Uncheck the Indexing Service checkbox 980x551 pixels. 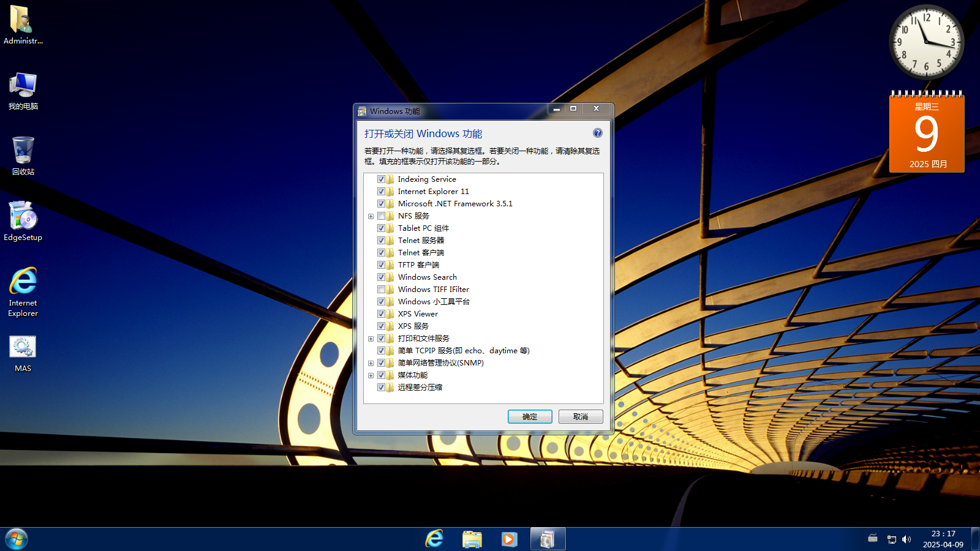(381, 179)
